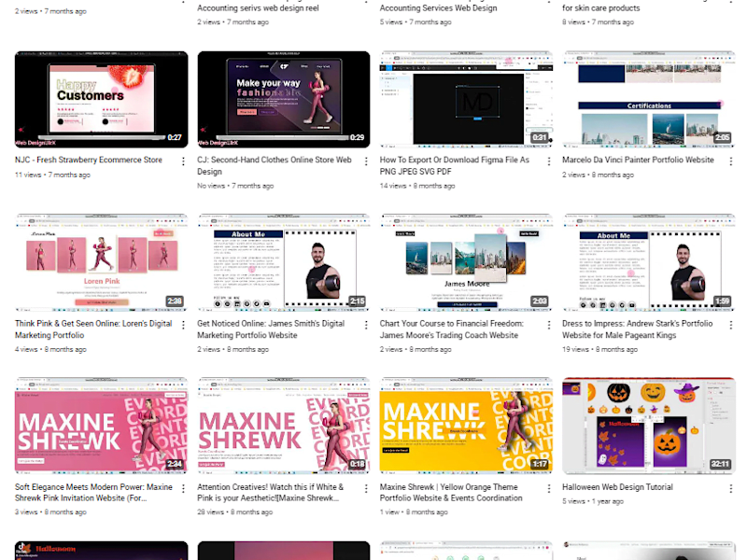Open yellow Maxine Shrewk video thumbnail
The image size is (747, 560).
pos(466,426)
